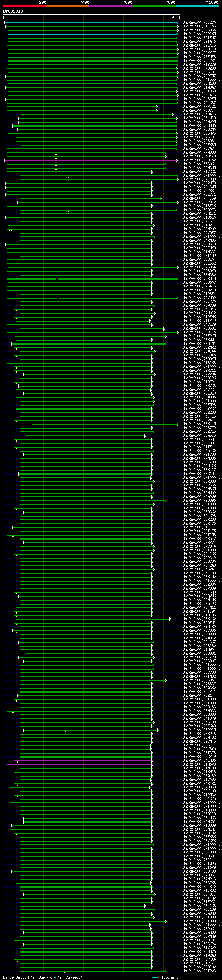Select hit UniRef100_B8GAX4

coord(199,164)
